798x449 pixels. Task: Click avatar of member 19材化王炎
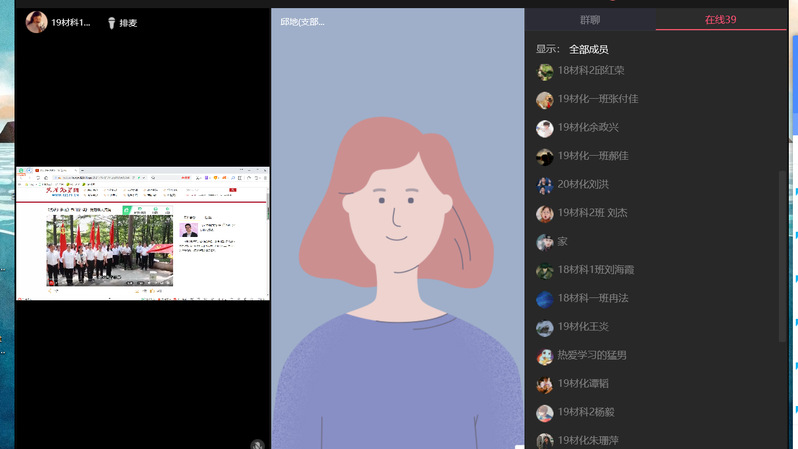point(544,327)
